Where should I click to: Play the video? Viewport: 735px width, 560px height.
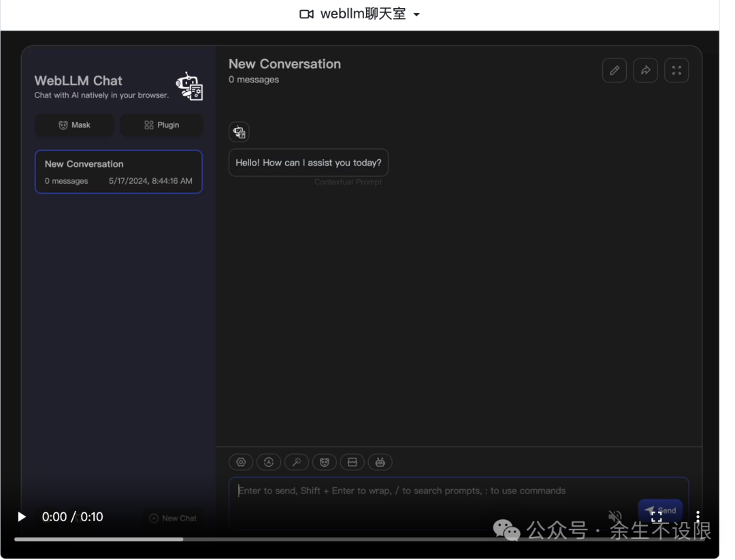point(22,517)
